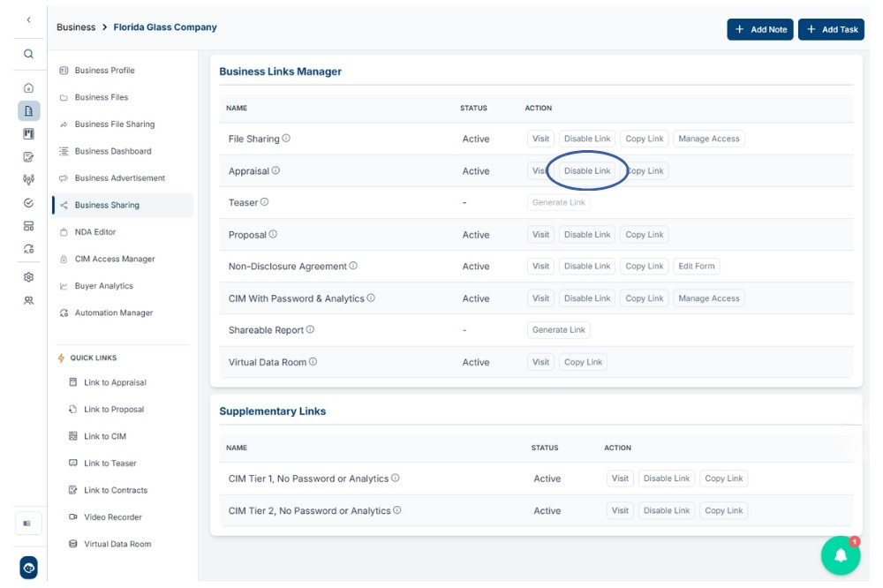The image size is (883, 588).
Task: Follow Link to Teaser quick link
Action: click(x=102, y=464)
